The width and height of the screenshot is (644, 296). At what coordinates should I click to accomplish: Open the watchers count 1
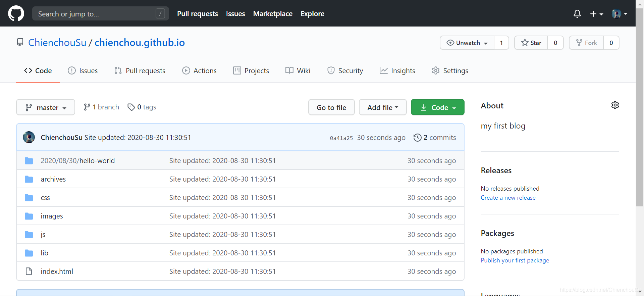(x=501, y=43)
